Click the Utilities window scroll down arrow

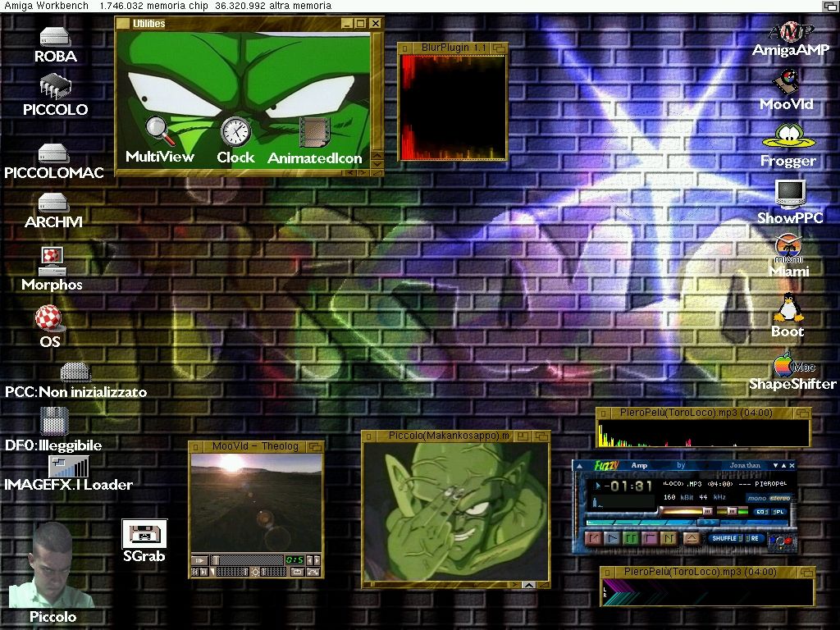(377, 164)
